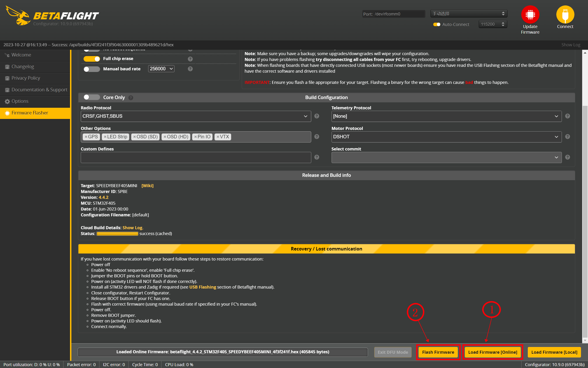Enable the Manual baud rate switch

tap(92, 69)
